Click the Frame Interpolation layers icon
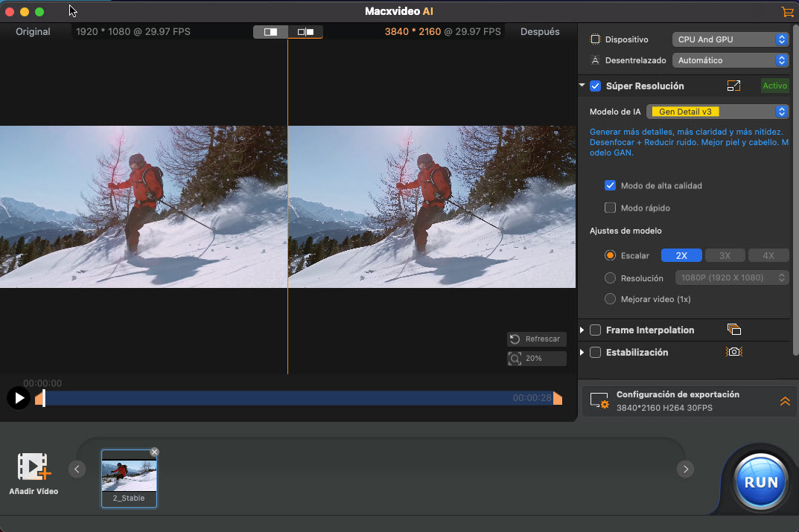Viewport: 799px width, 532px height. 733,330
